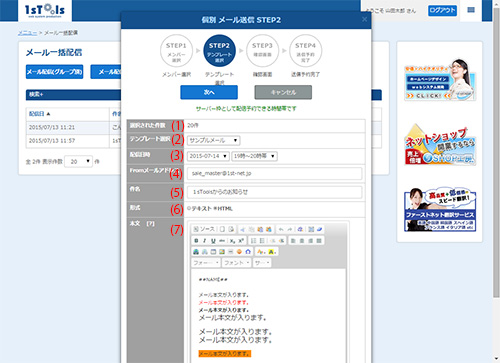This screenshot has width=500, height=363.
Task: Apply subscript formatting
Action: 232,241
